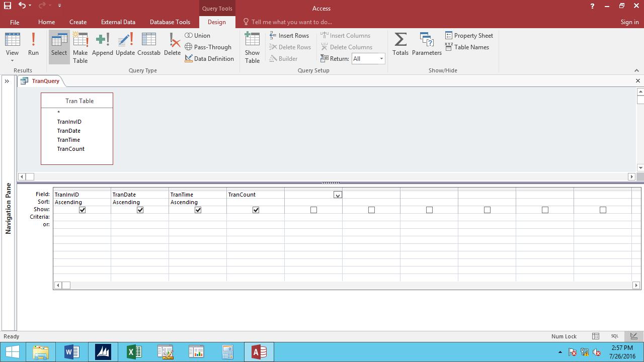The height and width of the screenshot is (362, 644).
Task: Check Show box in the empty fifth column
Action: click(x=313, y=210)
